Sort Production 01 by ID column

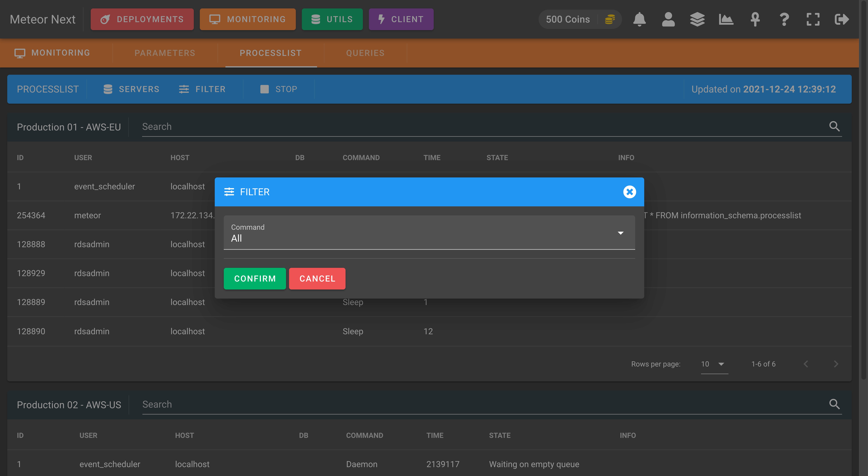coord(20,158)
